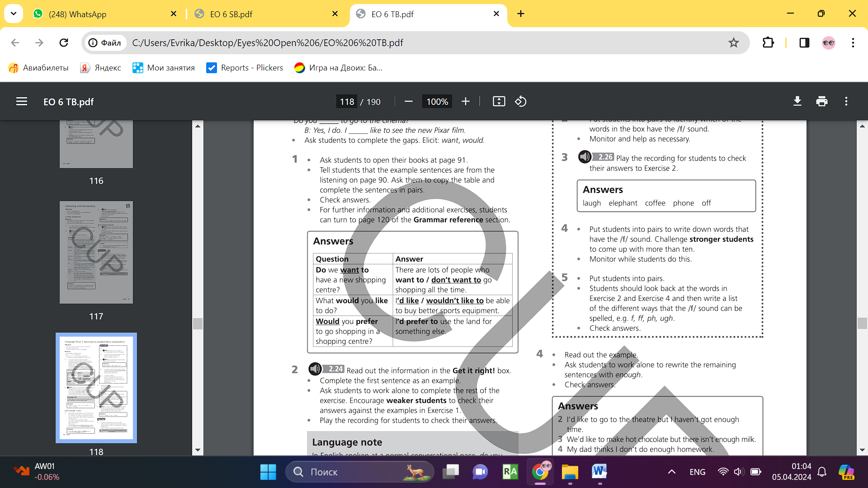This screenshot has width=868, height=488.
Task: Click the fit to page icon
Action: coord(499,102)
